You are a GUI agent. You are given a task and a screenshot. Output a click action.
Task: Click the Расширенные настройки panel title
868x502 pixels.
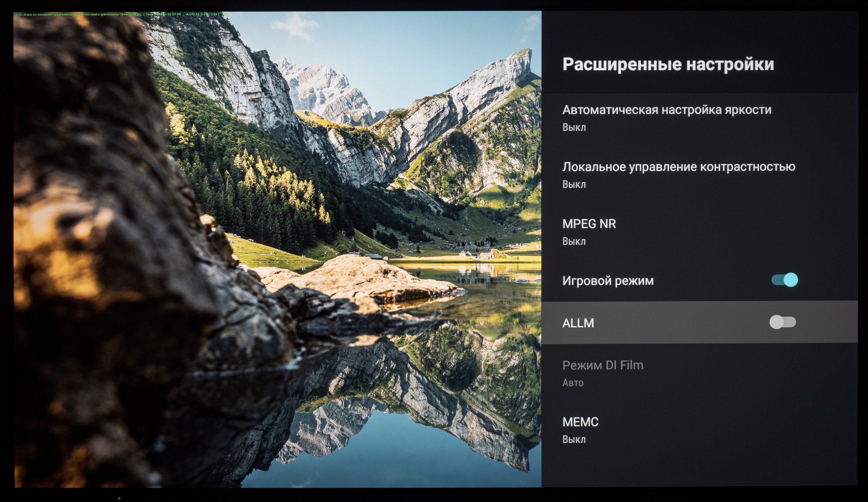tap(668, 64)
